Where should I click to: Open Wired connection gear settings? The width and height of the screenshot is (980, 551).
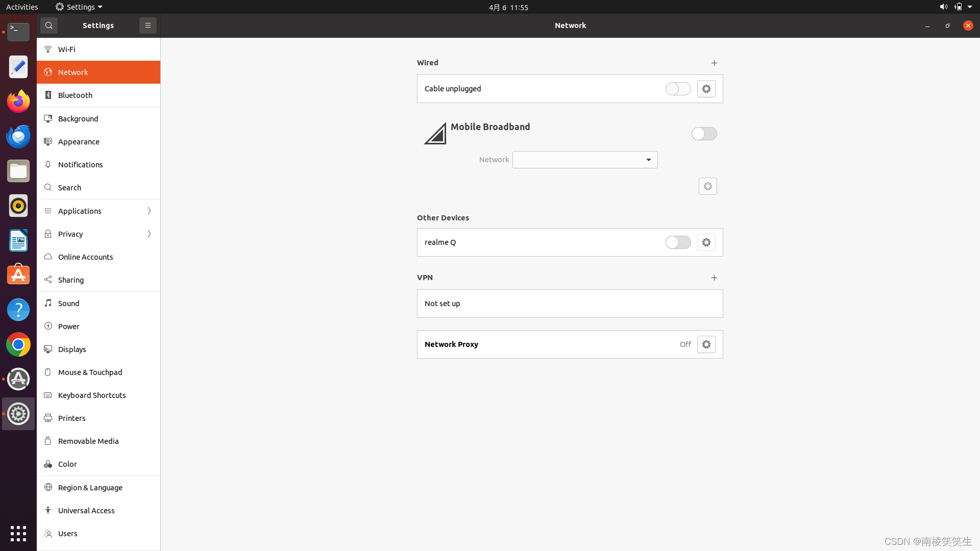tap(706, 89)
